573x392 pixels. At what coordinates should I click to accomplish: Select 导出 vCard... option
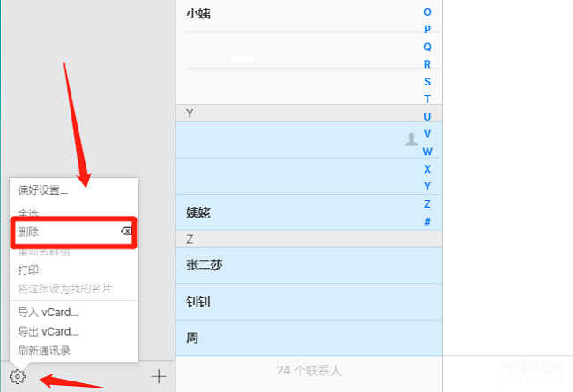click(48, 332)
